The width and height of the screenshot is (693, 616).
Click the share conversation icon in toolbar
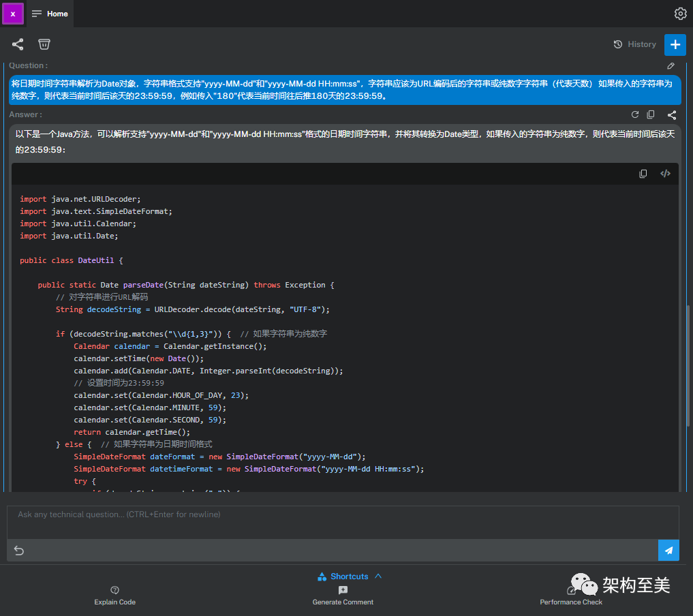pyautogui.click(x=18, y=44)
